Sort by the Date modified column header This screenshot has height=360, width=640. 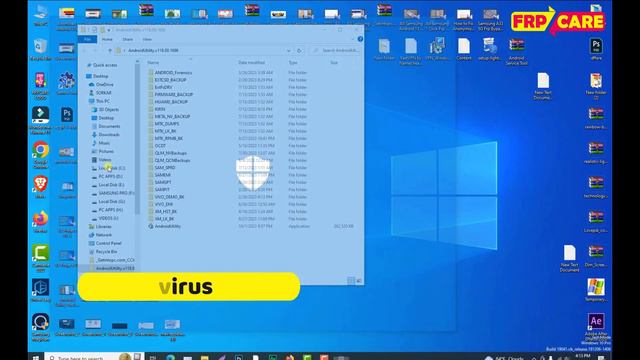point(252,63)
